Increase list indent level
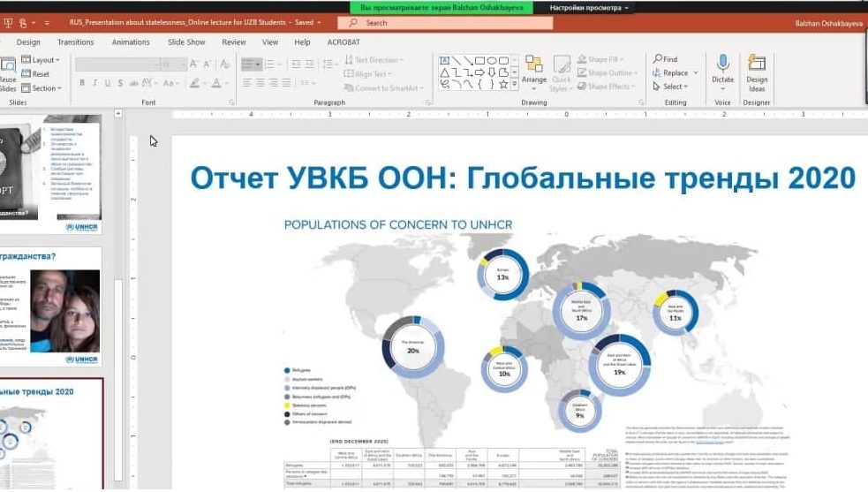The height and width of the screenshot is (492, 868). tap(309, 64)
